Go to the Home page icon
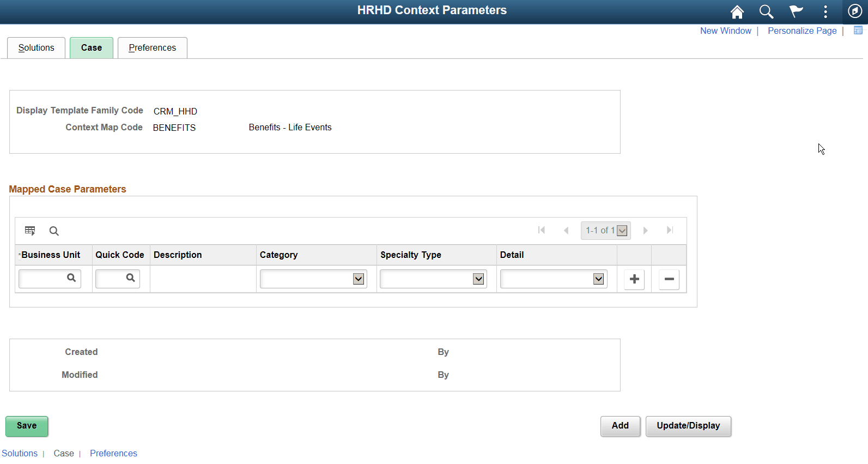This screenshot has width=868, height=464. [x=737, y=11]
